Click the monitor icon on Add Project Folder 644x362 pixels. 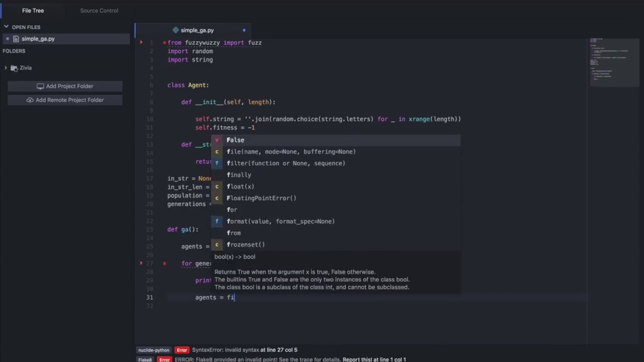click(x=40, y=86)
